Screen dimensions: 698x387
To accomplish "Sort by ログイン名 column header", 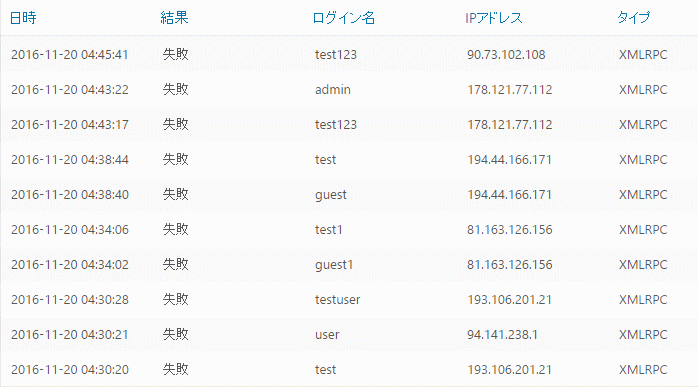I will click(344, 18).
